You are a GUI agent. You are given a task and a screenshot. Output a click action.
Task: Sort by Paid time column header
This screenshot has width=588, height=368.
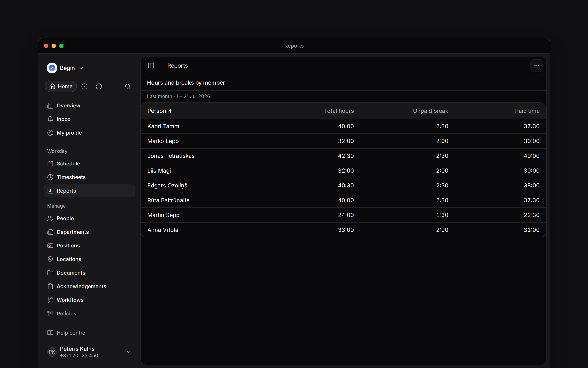(x=527, y=111)
